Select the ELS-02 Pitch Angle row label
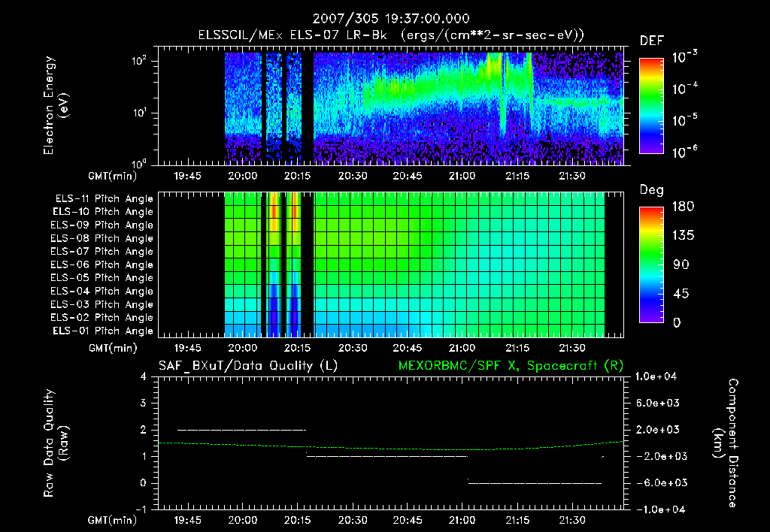This screenshot has height=532, width=770. 102,318
